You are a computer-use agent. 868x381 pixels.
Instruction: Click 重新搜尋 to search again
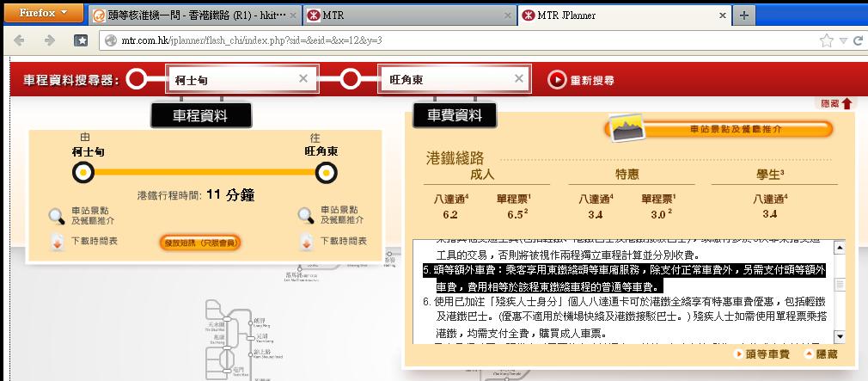click(x=581, y=80)
